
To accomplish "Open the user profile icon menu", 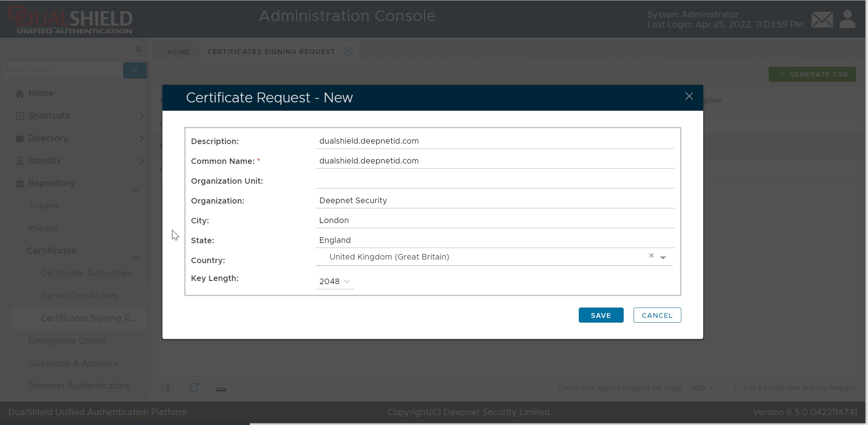I will (x=847, y=19).
